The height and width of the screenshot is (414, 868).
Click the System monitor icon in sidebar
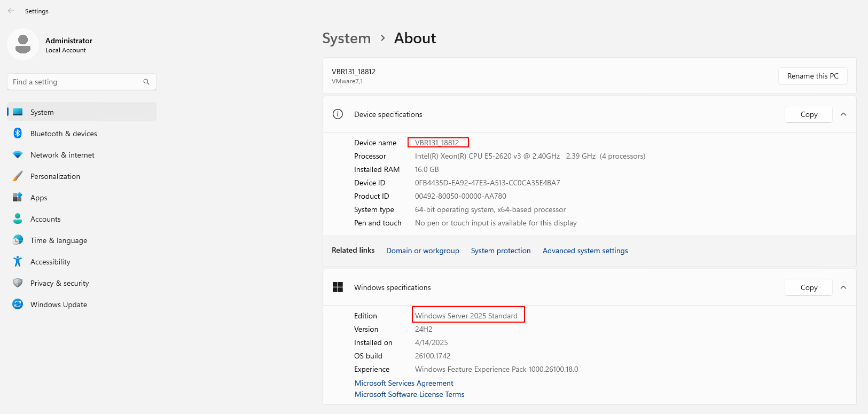pyautogui.click(x=18, y=112)
